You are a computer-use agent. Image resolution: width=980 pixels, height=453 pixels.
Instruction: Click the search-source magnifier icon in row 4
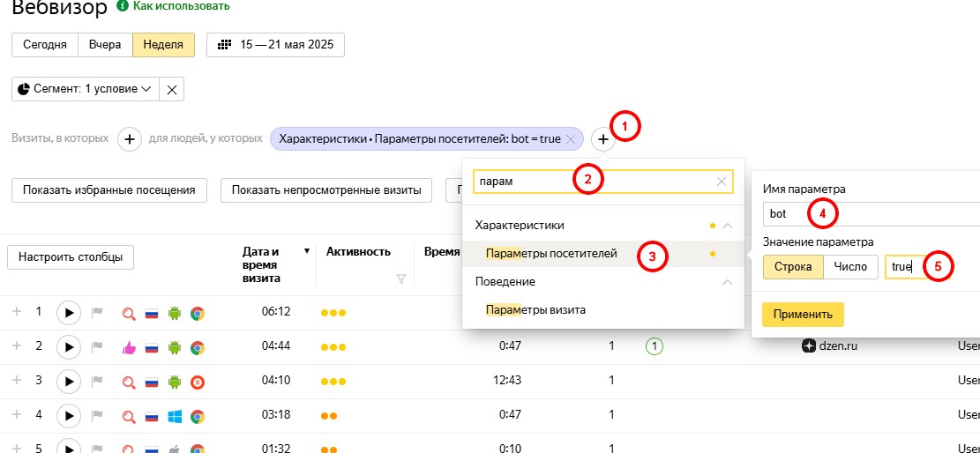pos(130,417)
